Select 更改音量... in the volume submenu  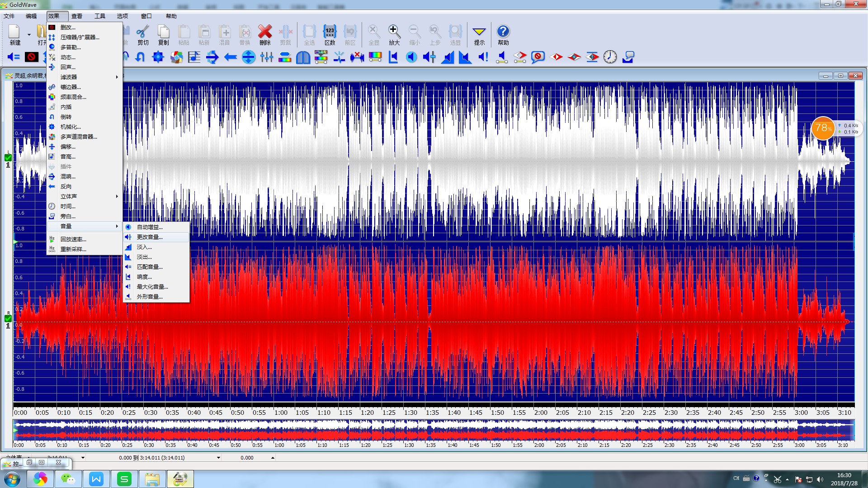[x=150, y=237]
